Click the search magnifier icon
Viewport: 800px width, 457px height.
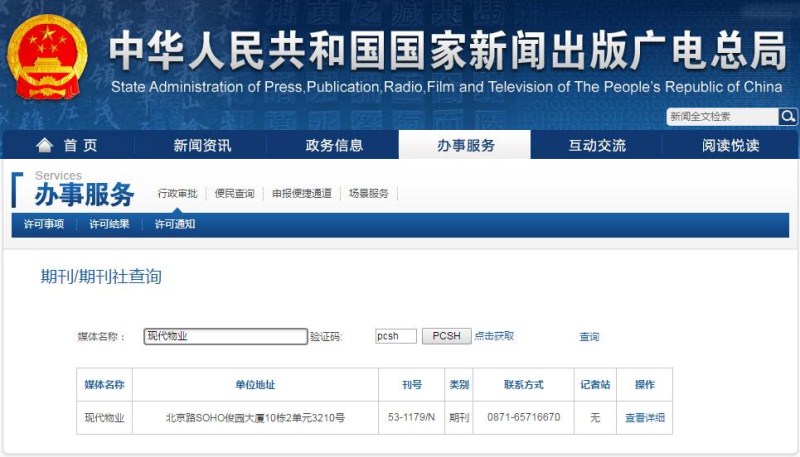787,117
